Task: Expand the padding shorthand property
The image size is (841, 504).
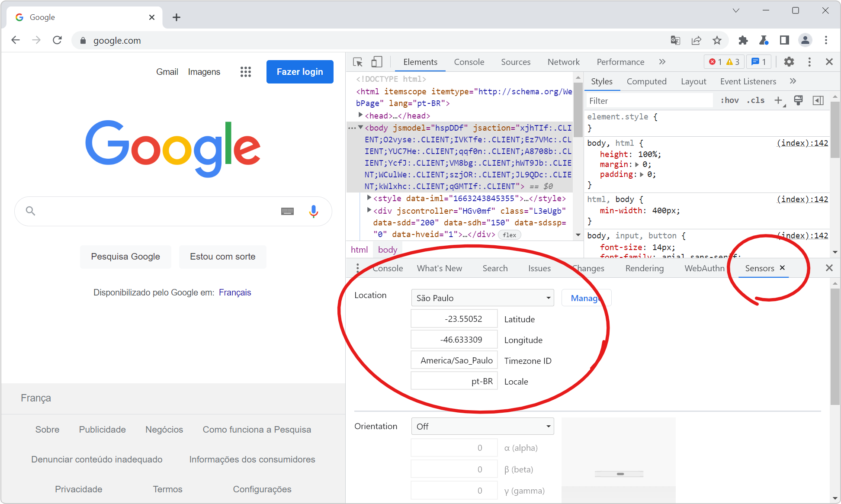Action: click(642, 174)
